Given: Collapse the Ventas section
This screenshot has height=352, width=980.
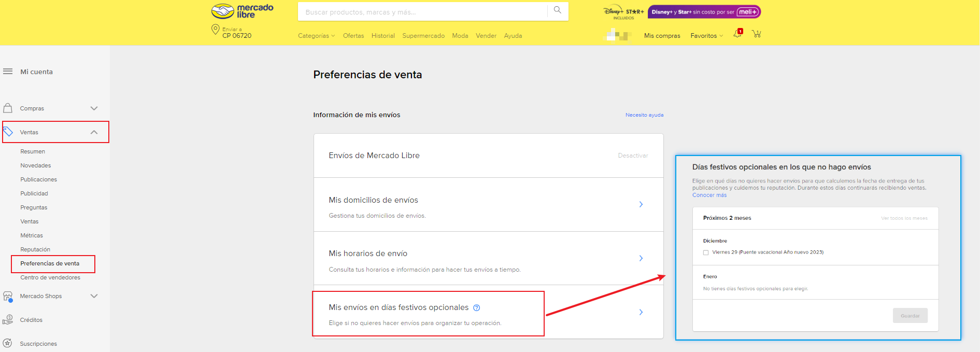Looking at the screenshot, I should click(94, 132).
